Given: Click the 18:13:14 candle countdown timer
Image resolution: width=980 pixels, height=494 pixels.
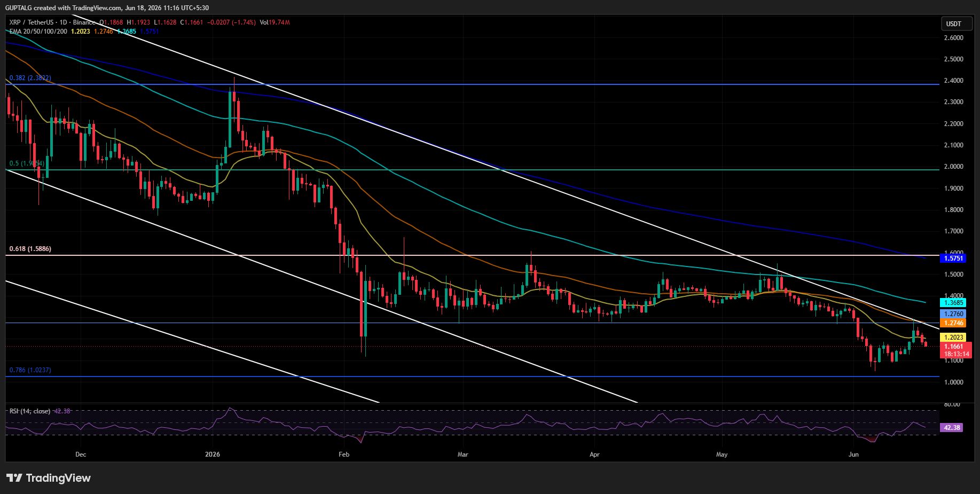Looking at the screenshot, I should click(x=956, y=354).
